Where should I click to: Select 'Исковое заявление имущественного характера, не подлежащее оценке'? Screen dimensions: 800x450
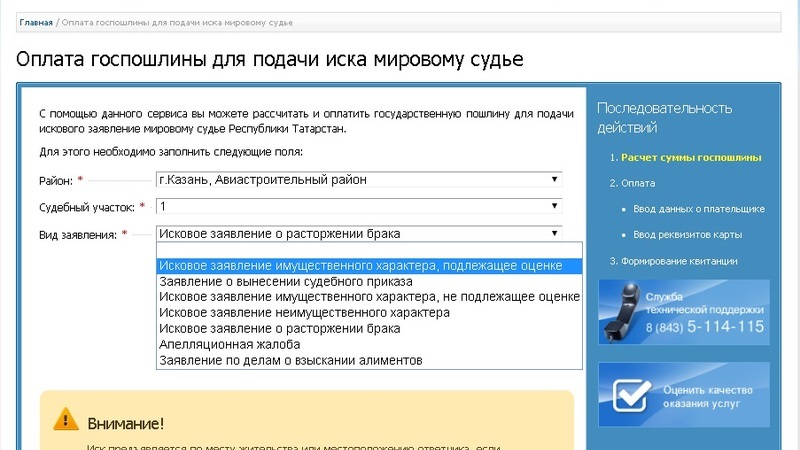(x=369, y=297)
